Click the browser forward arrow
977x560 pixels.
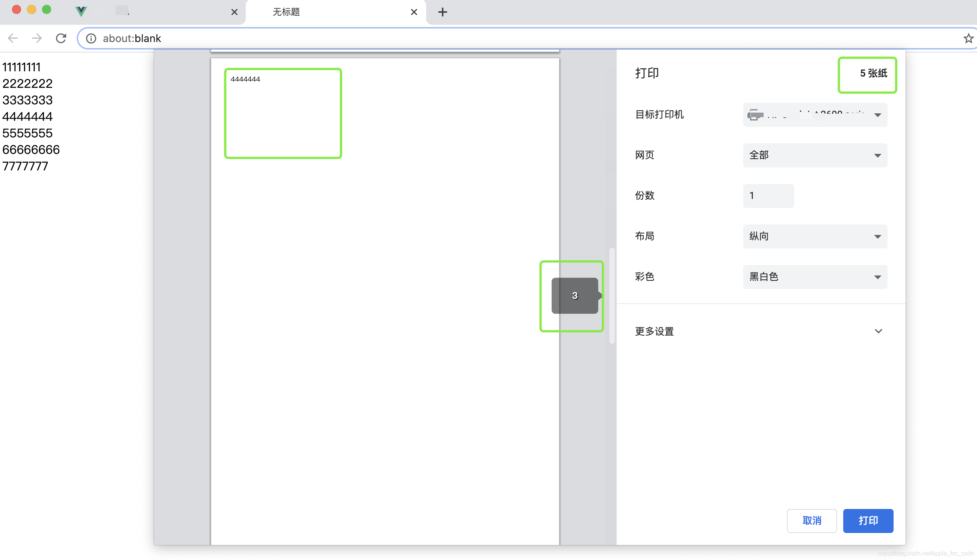tap(37, 38)
